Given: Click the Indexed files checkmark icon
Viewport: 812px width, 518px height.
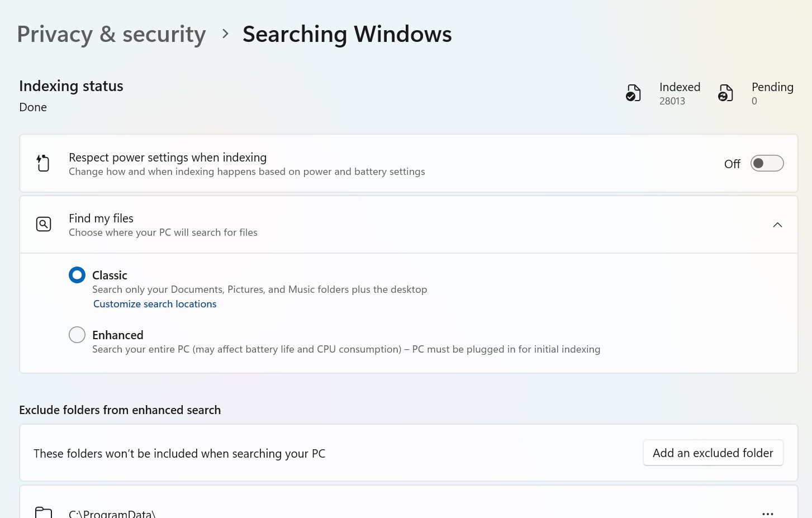Looking at the screenshot, I should click(633, 93).
